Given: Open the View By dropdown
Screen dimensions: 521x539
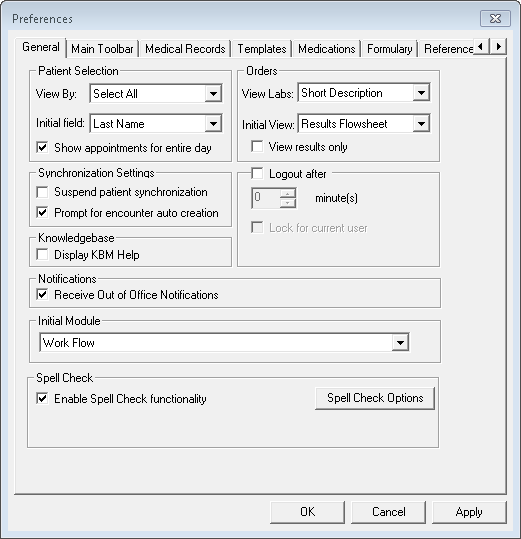Looking at the screenshot, I should (x=213, y=94).
